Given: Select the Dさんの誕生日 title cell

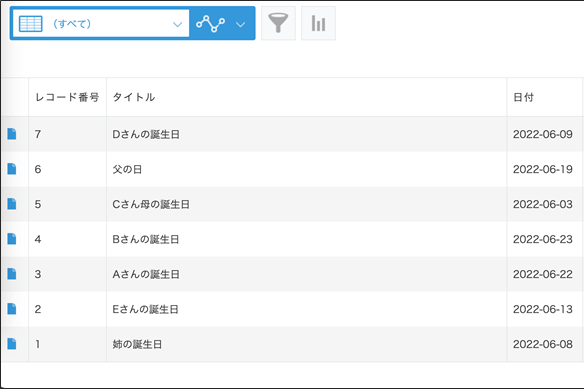Looking at the screenshot, I should click(307, 134).
